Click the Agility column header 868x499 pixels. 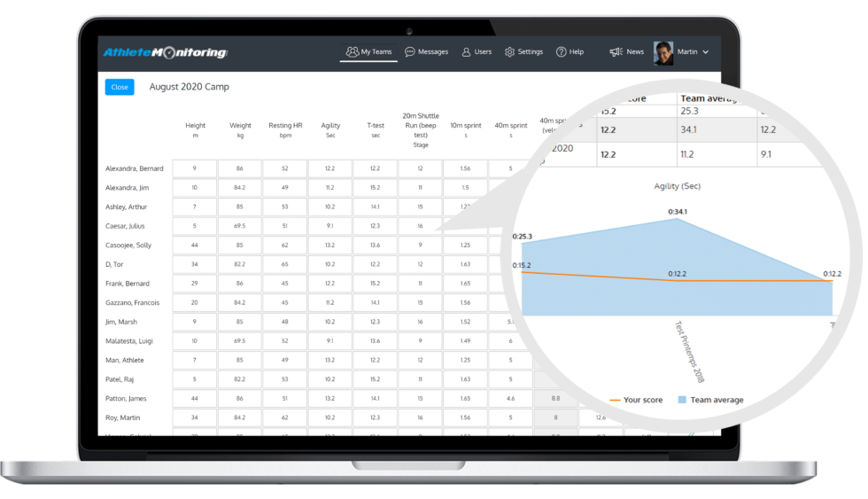[329, 129]
